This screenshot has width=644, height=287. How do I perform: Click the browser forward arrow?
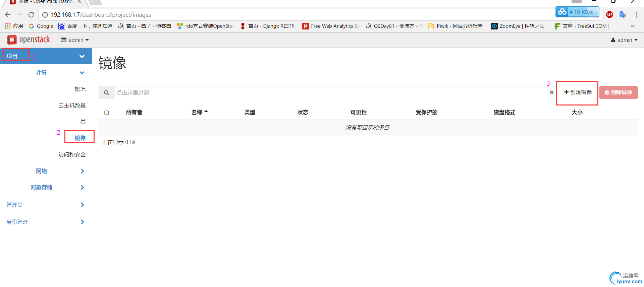[19, 15]
